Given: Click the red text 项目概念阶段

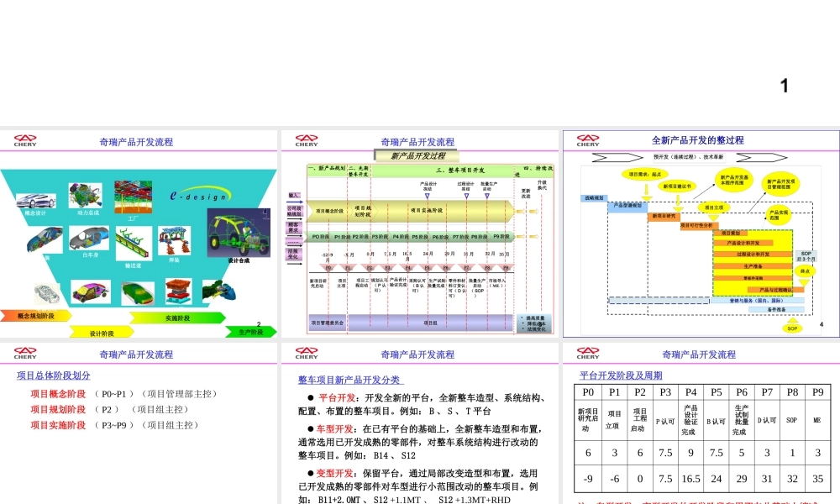Looking at the screenshot, I should point(58,394).
